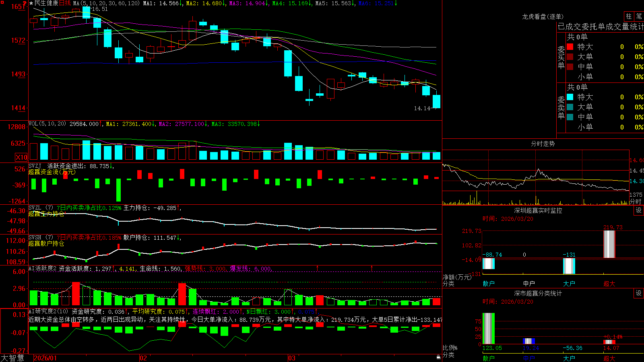644x362 pixels.
Task: Click the SVZL (7) indicator label
Action: [41, 208]
